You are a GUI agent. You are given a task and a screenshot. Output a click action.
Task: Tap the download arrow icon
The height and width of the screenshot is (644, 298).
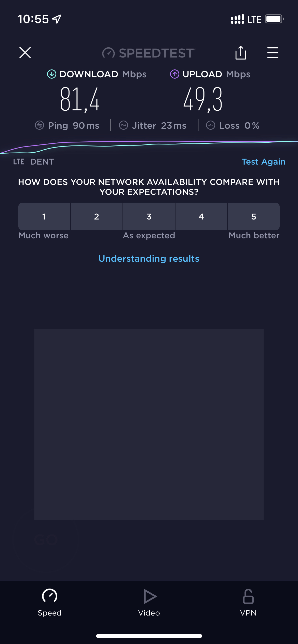(x=52, y=74)
